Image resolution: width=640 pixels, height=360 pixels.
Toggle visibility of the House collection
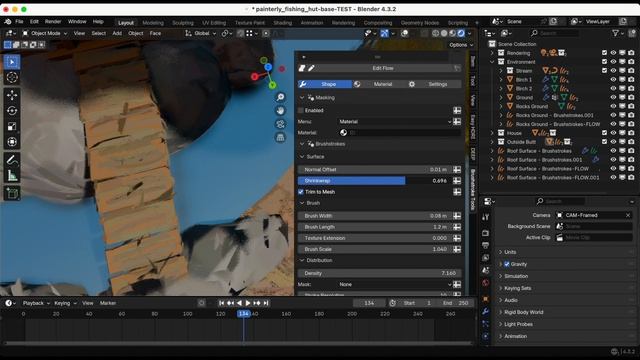pos(613,133)
